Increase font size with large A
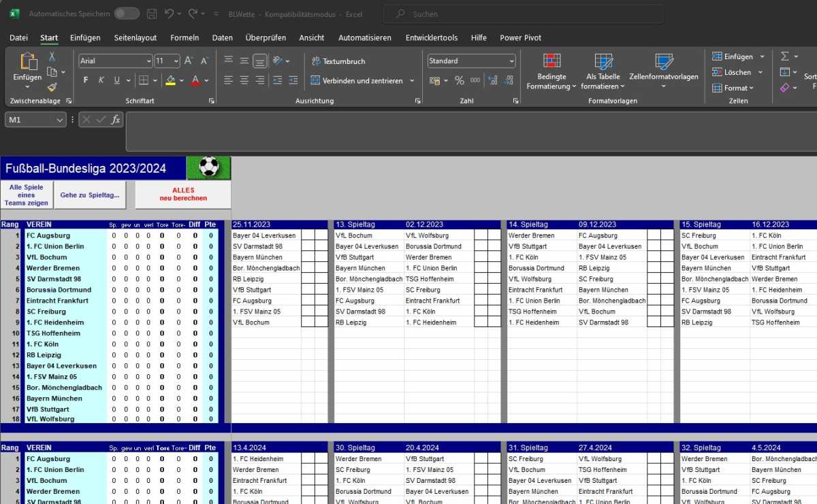 (189, 61)
